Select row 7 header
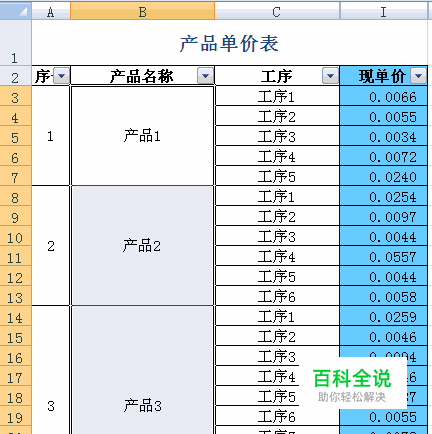 click(16, 176)
